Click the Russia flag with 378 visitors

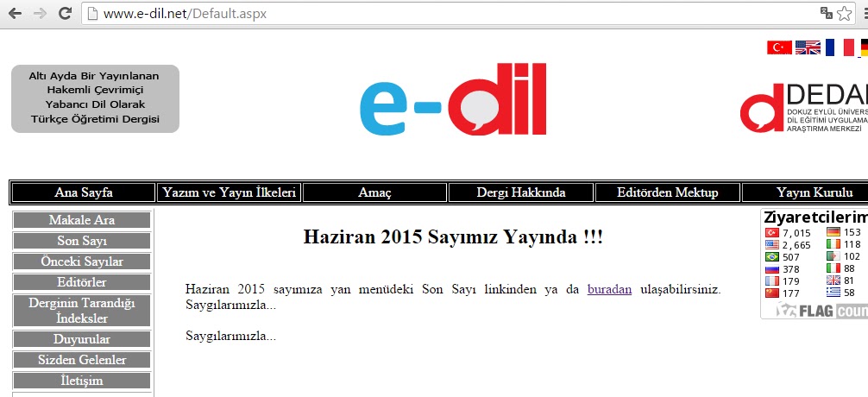click(771, 269)
